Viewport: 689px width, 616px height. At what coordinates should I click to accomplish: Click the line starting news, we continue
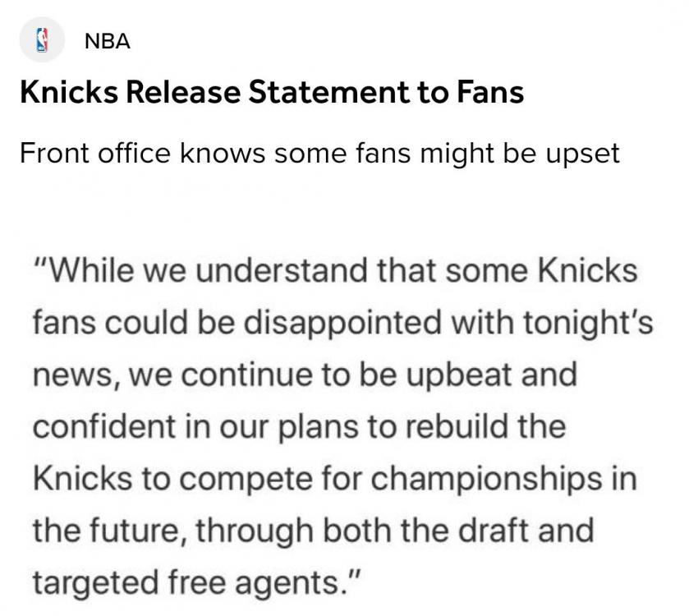tap(305, 375)
